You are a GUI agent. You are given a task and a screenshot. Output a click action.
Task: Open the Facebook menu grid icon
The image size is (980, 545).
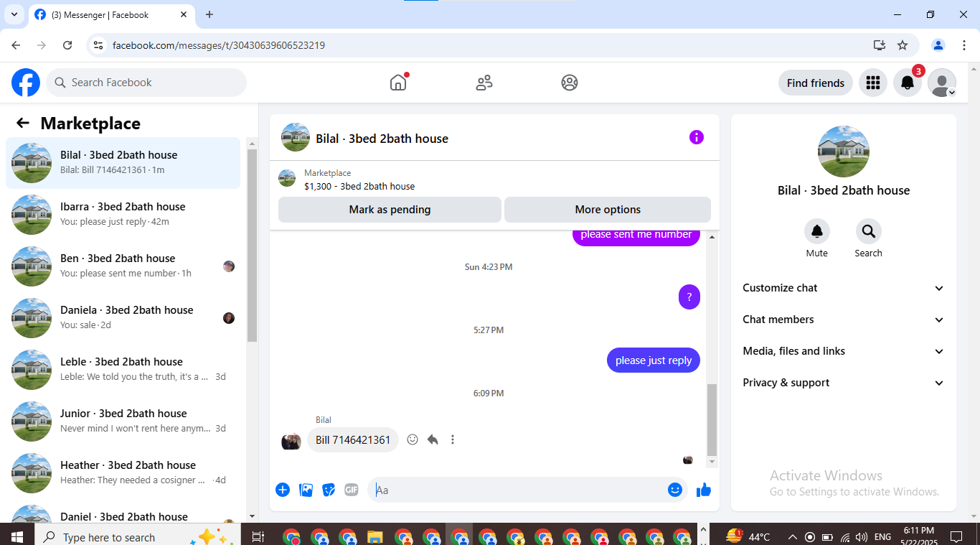click(873, 83)
